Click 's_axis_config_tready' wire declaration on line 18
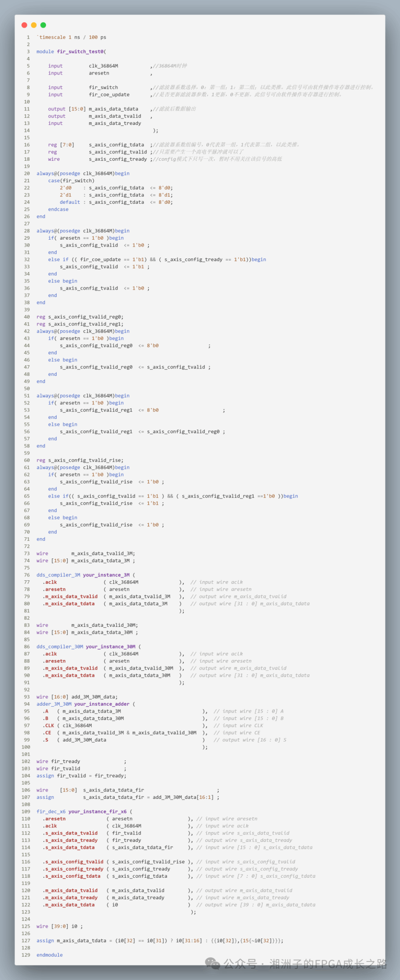The height and width of the screenshot is (980, 400). [x=118, y=159]
